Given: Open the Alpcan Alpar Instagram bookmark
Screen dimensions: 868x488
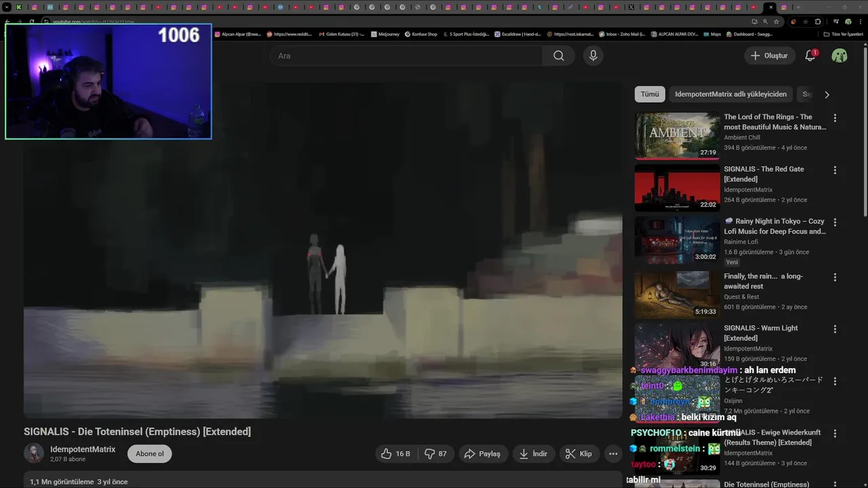Looking at the screenshot, I should [x=238, y=34].
